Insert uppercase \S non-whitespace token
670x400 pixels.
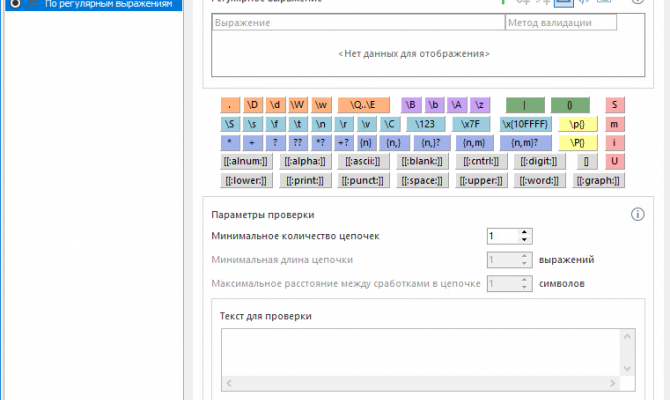[x=230, y=124]
